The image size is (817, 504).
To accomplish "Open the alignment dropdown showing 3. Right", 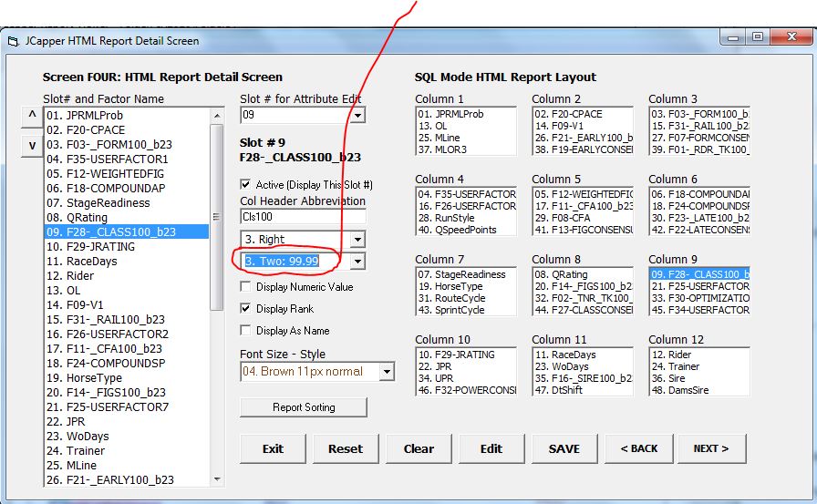I will pos(357,240).
